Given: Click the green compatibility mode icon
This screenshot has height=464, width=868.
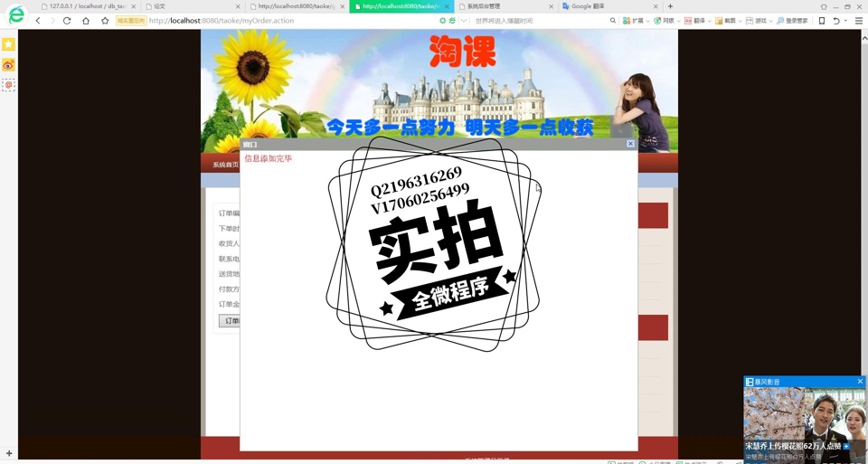Looking at the screenshot, I should [452, 21].
